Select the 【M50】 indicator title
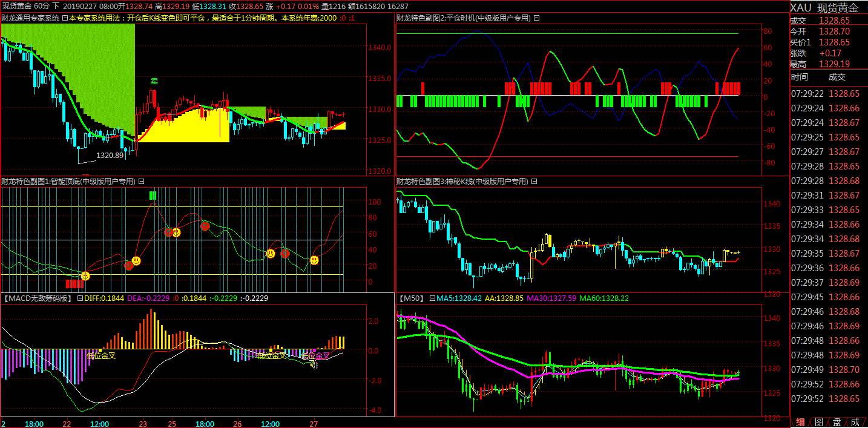 coord(412,298)
